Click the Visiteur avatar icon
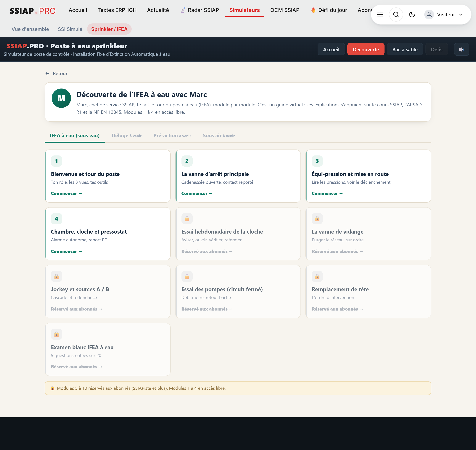The height and width of the screenshot is (450, 476). [x=429, y=15]
